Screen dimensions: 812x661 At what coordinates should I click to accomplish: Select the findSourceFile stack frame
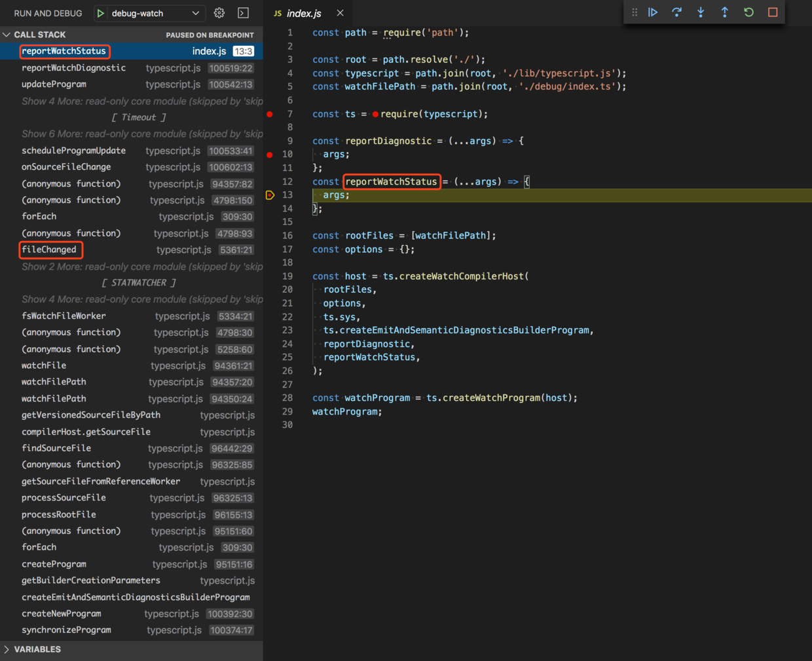[131, 448]
